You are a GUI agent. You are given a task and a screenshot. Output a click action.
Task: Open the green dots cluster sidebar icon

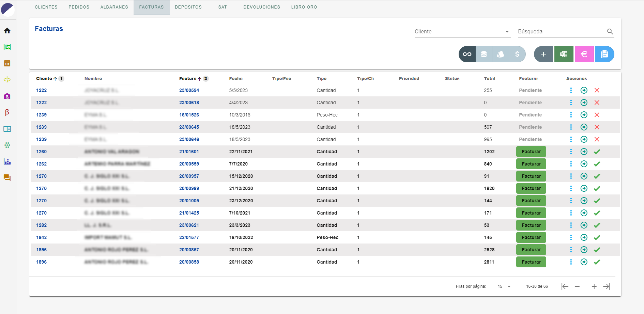7,145
